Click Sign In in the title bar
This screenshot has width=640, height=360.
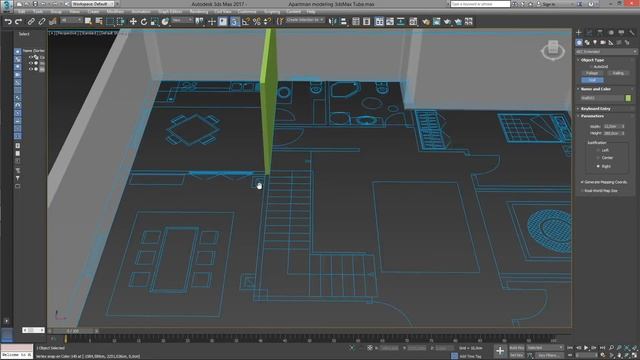[x=549, y=4]
